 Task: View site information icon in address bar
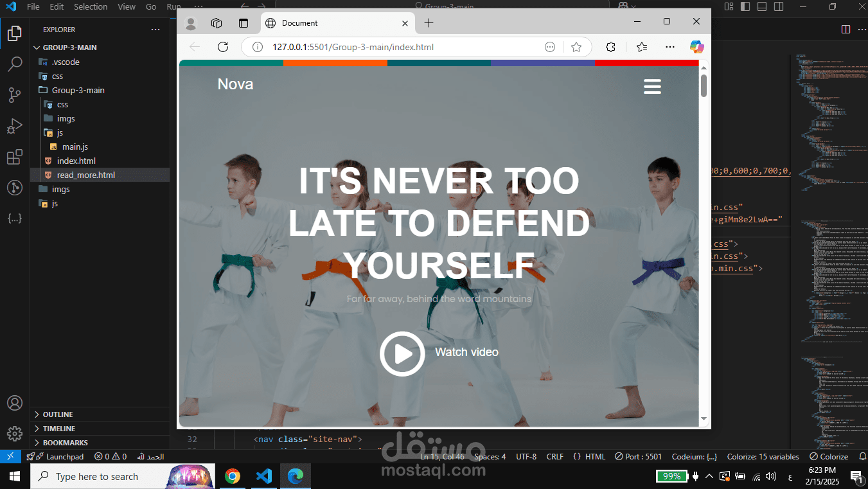point(258,47)
